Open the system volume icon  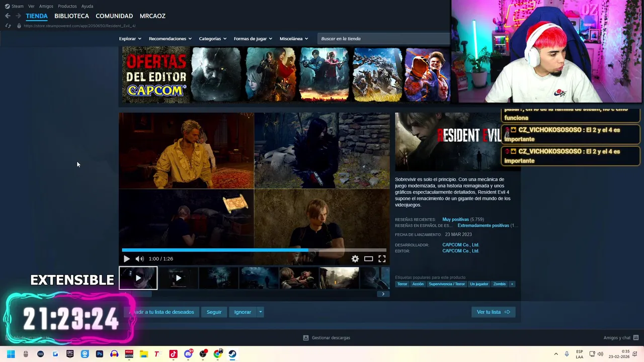[x=600, y=354]
